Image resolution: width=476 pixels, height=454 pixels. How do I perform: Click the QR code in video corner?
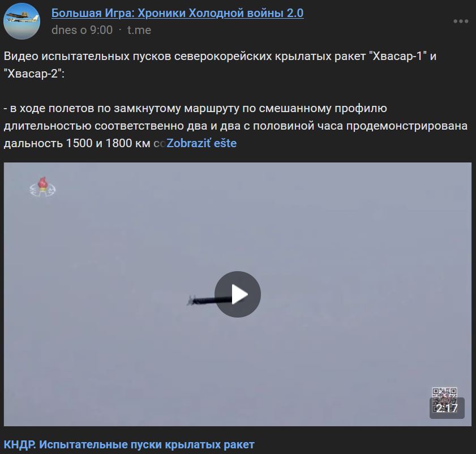[x=444, y=395]
